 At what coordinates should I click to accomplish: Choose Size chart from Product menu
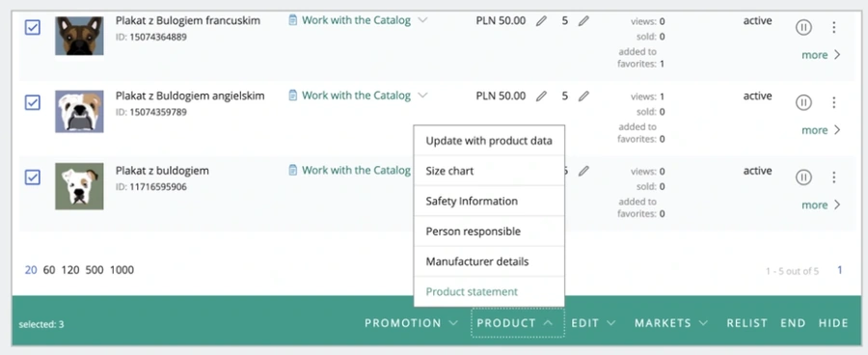[489, 171]
